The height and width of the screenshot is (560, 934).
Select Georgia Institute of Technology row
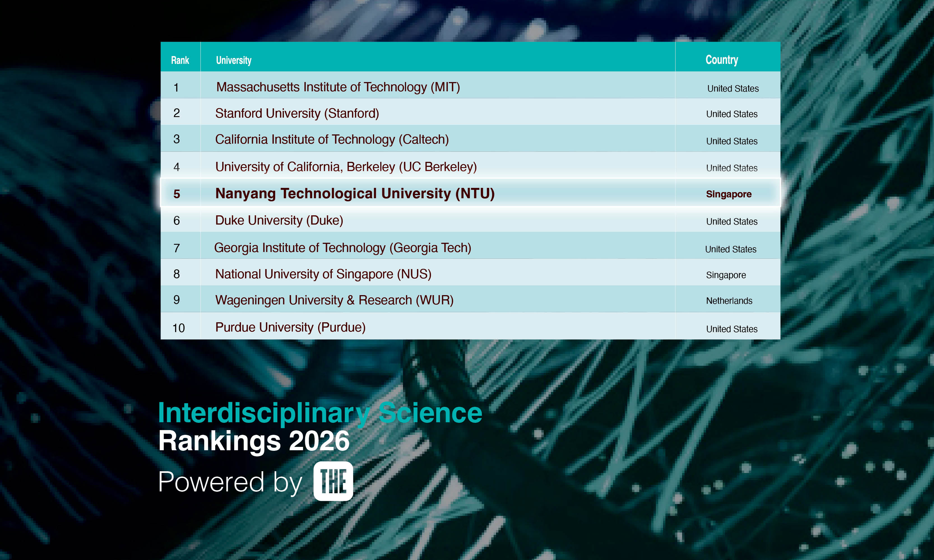[342, 248]
